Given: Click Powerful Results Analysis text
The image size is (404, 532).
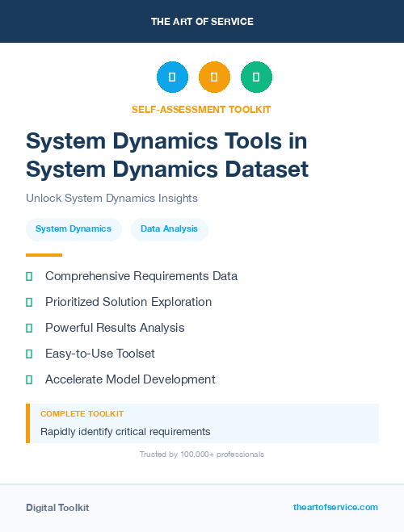Looking at the screenshot, I should point(115,328).
